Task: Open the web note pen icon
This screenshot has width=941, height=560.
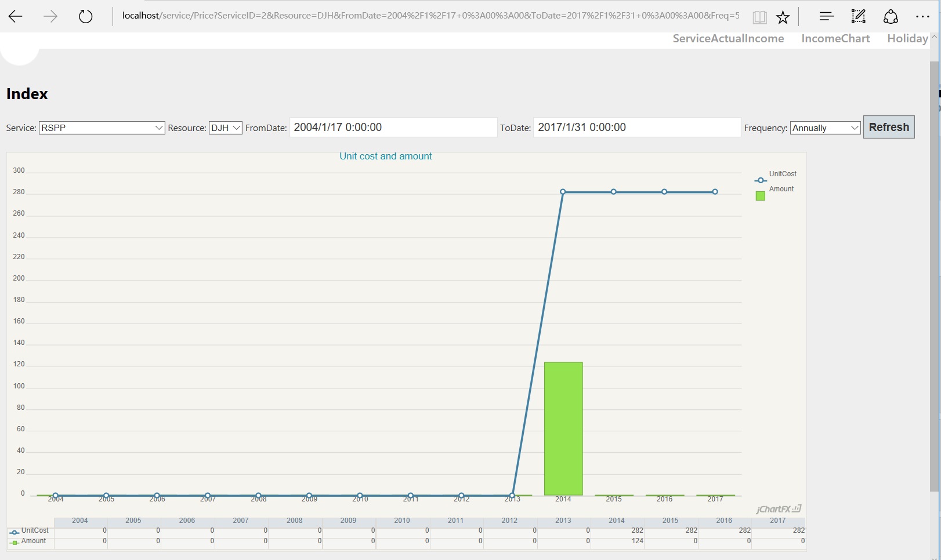Action: coord(858,17)
